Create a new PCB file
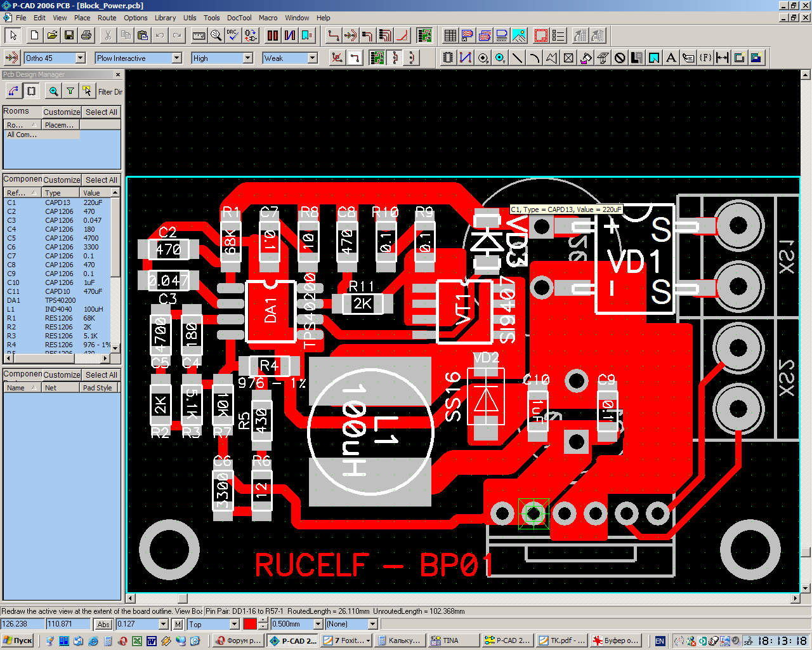Viewport: 812px width, 650px height. coord(35,35)
